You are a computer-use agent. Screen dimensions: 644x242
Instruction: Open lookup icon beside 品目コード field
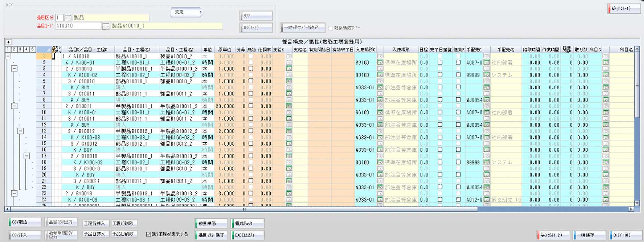(106, 26)
